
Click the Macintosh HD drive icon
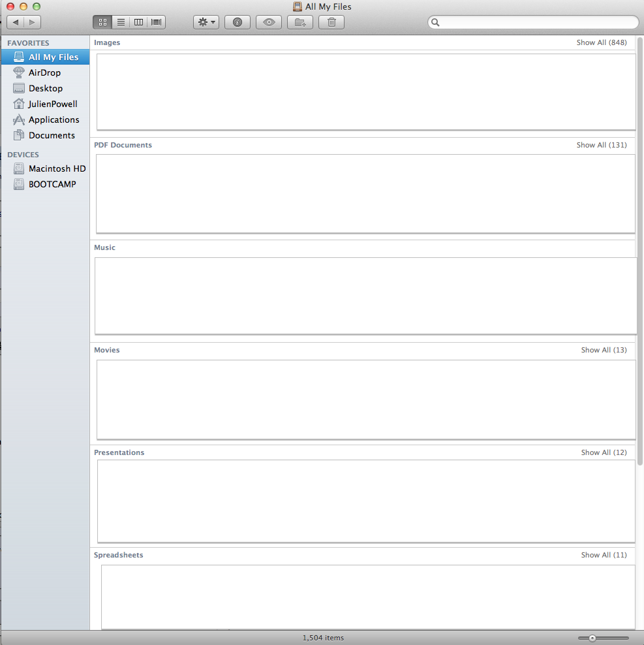click(19, 168)
